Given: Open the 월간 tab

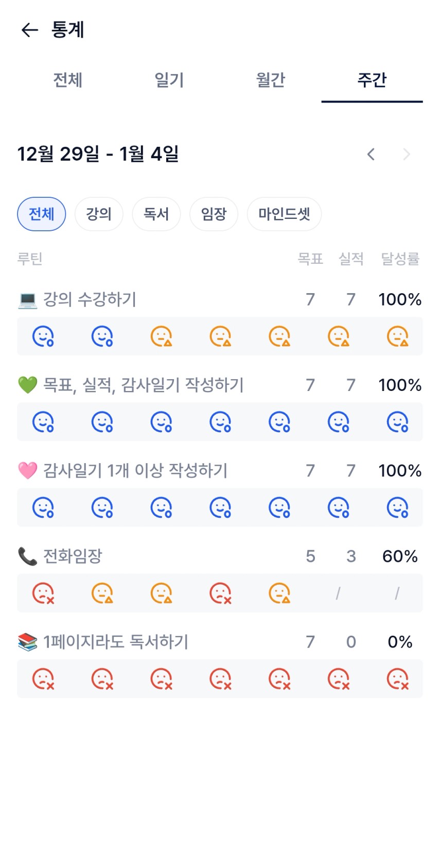Looking at the screenshot, I should (x=270, y=80).
